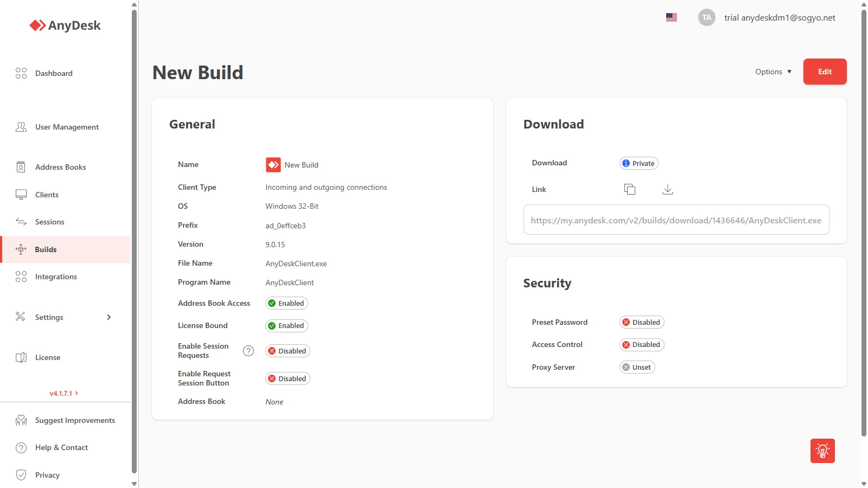Click the Dashboard grid icon
This screenshot has height=488, width=868.
coord(21,73)
